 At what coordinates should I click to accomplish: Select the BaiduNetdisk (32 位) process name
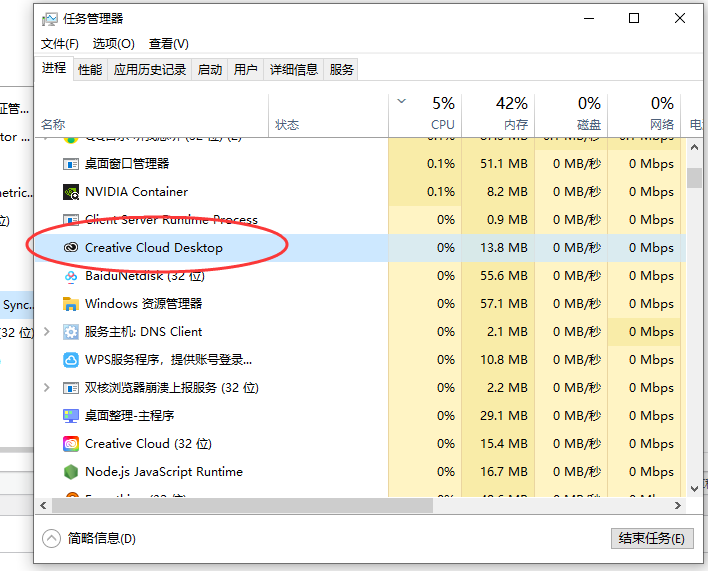pyautogui.click(x=145, y=276)
